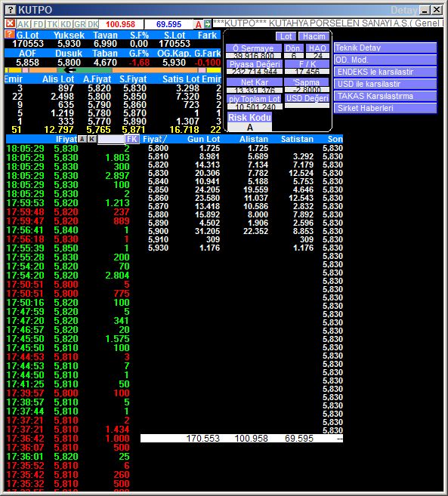Click the DK toolbar button
448x496 pixels.
pos(93,24)
